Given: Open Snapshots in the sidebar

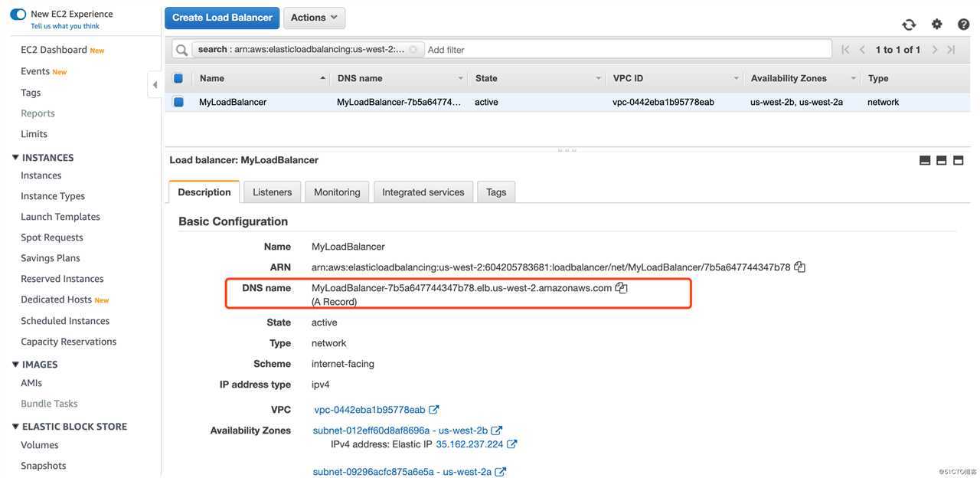Looking at the screenshot, I should [x=44, y=466].
